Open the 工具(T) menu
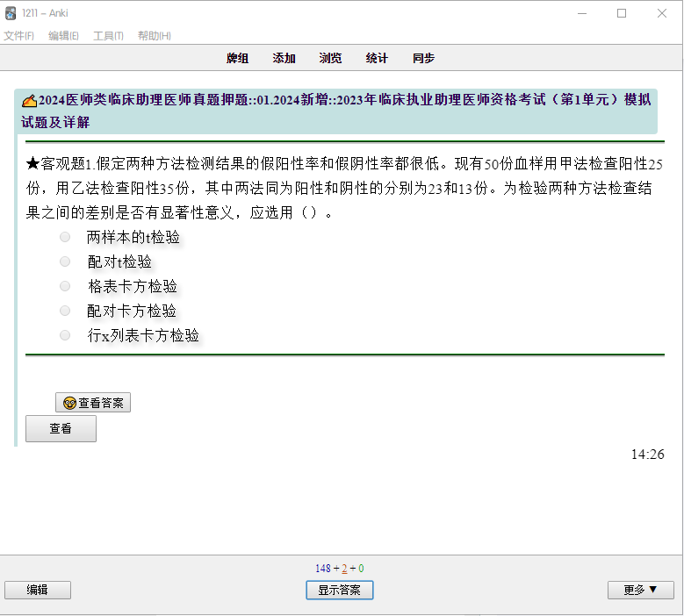This screenshot has height=616, width=684. click(x=108, y=36)
